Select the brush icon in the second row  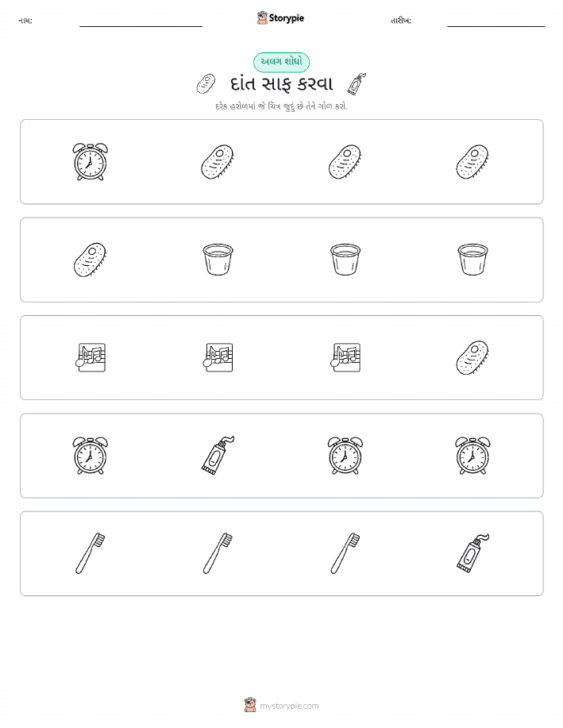tap(90, 260)
